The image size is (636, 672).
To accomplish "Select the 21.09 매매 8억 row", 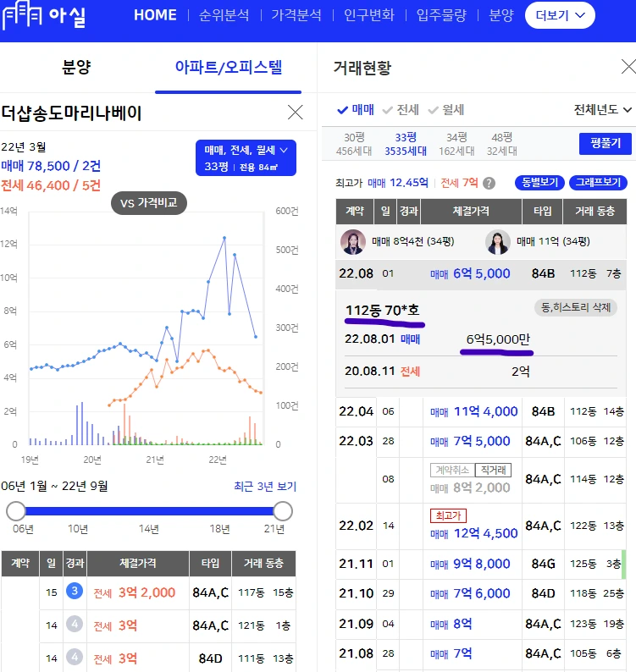I will [480, 624].
